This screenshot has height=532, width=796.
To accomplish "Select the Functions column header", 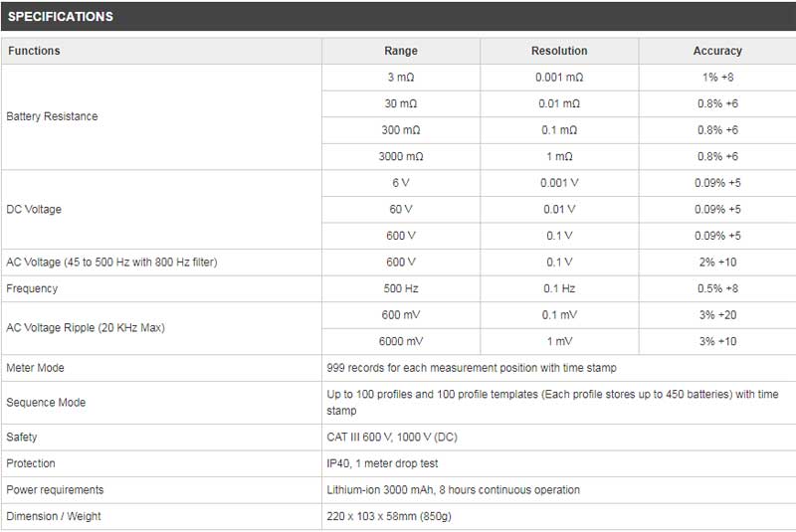I will tap(34, 51).
